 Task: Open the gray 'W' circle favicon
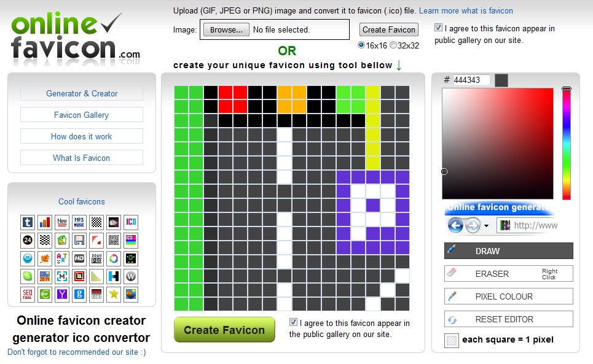click(x=131, y=276)
